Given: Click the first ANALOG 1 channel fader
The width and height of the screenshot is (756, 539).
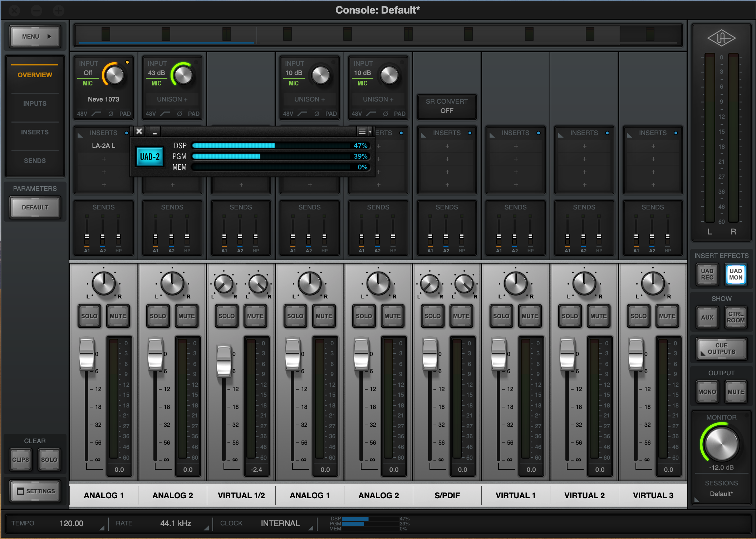Looking at the screenshot, I should click(87, 355).
